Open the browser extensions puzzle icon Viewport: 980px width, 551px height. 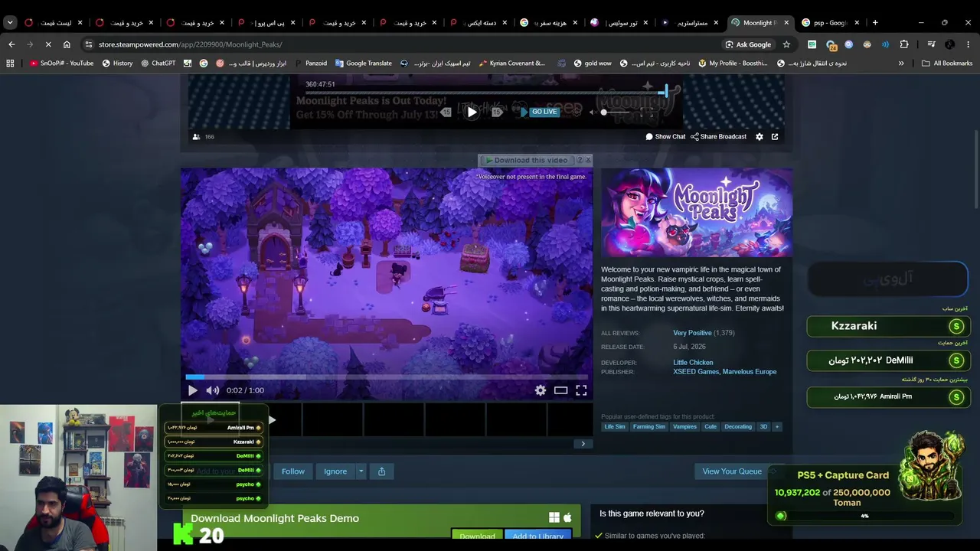[x=904, y=44]
